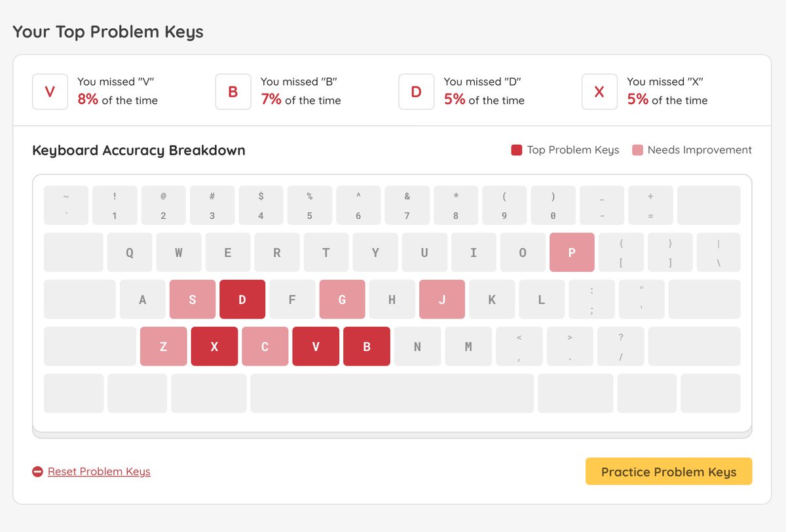
Task: Click the left bracket / brace key
Action: tap(621, 252)
